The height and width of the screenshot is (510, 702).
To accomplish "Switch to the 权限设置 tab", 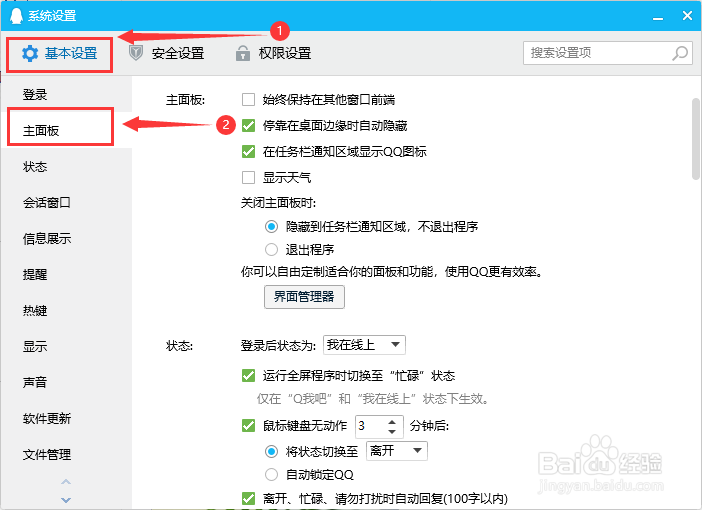I will pos(273,53).
